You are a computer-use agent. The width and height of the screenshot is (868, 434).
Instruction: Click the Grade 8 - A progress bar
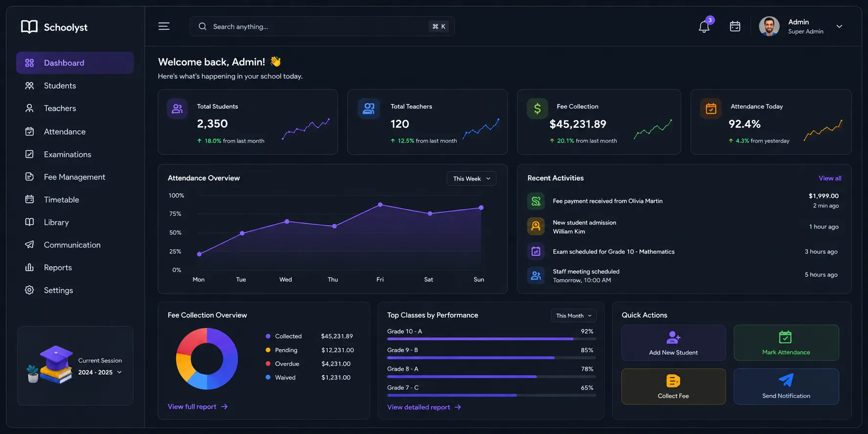coord(491,377)
